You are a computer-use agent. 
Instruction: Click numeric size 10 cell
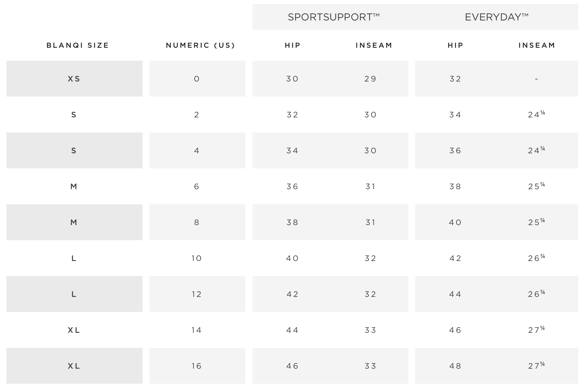[x=197, y=258]
